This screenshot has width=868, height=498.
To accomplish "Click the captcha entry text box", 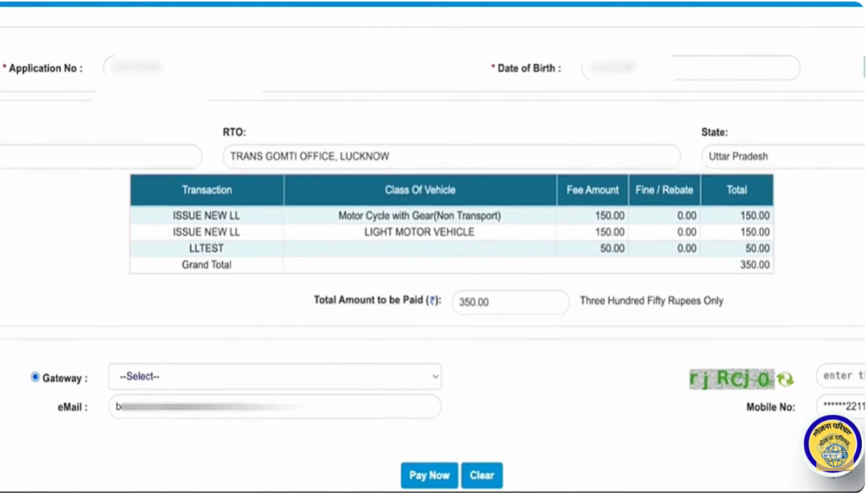I will click(841, 376).
